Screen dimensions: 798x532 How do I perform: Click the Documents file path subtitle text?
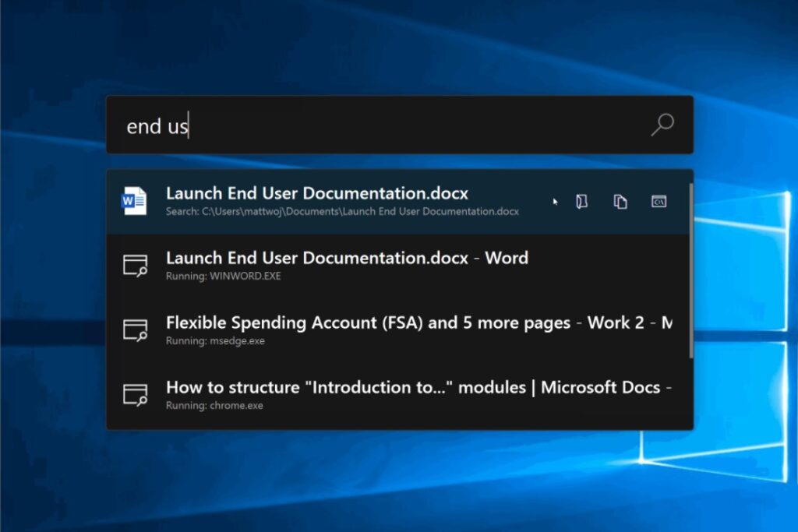[x=342, y=211]
